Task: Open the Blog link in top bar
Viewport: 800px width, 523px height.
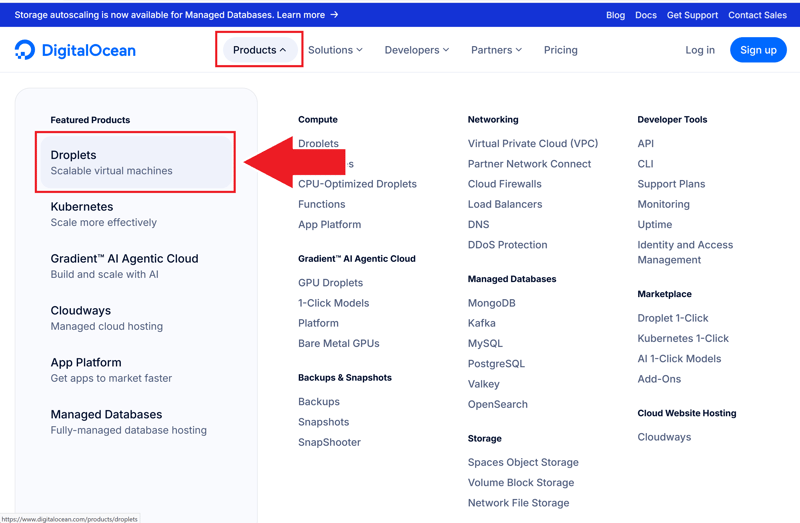Action: click(615, 15)
